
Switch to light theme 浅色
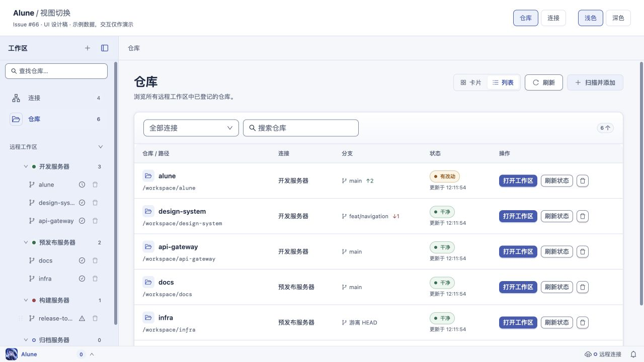[x=591, y=18]
